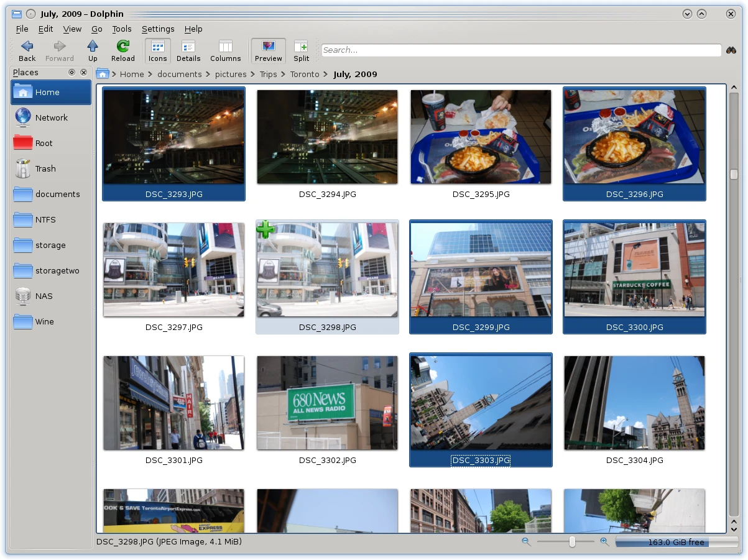748x560 pixels.
Task: Click inside the Search field
Action: pos(521,50)
